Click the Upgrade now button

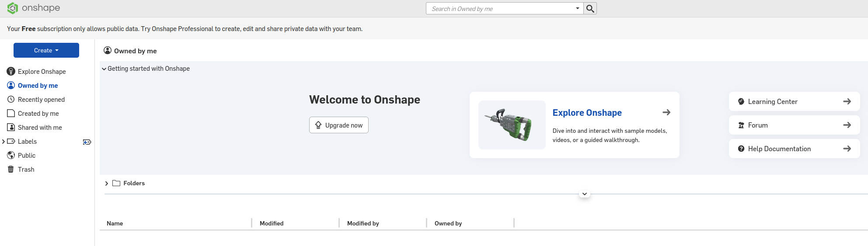click(x=339, y=125)
